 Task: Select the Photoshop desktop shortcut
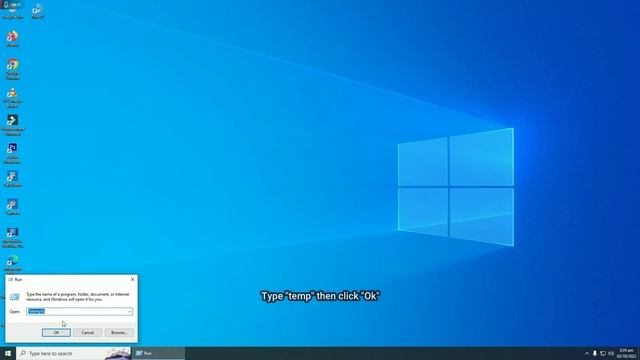12,153
